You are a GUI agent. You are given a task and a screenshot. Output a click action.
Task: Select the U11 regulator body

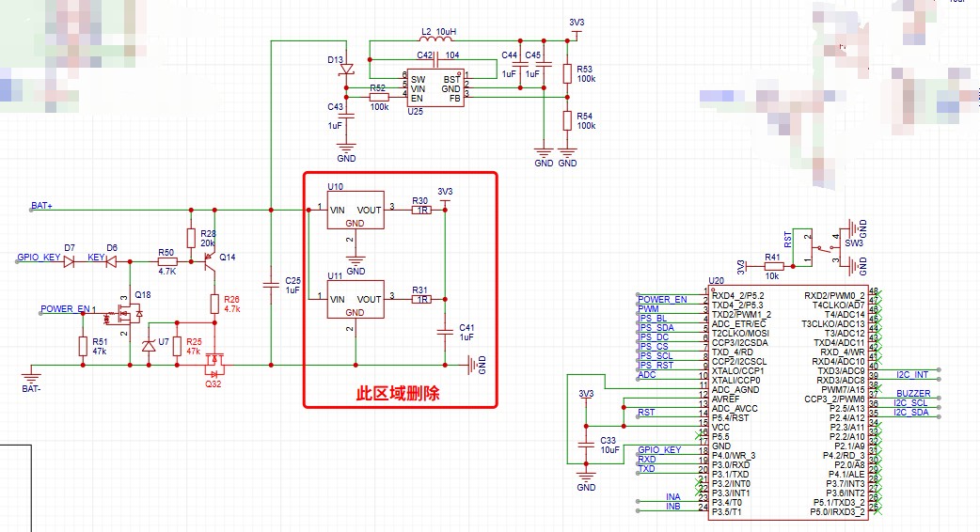356,299
